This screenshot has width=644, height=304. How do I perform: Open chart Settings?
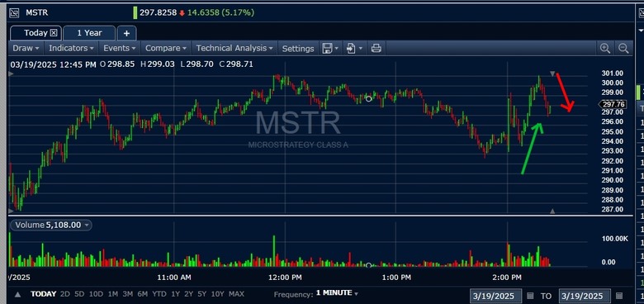click(x=298, y=49)
